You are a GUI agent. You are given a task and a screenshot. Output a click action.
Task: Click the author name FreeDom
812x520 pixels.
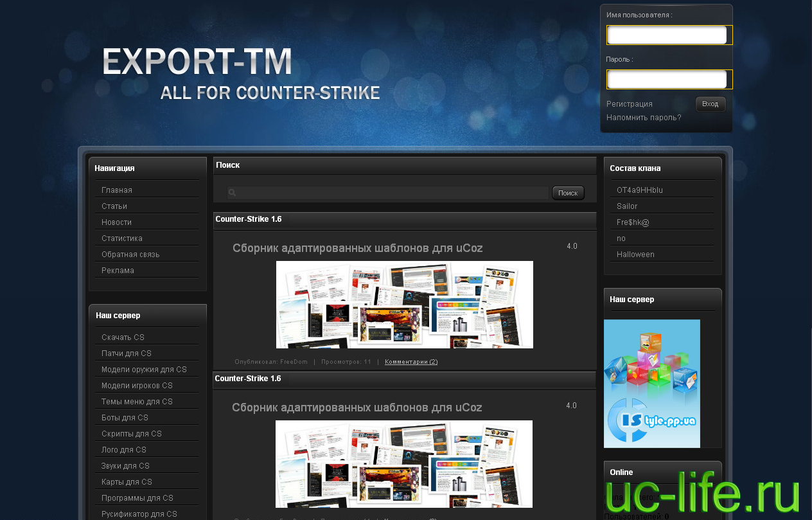(x=294, y=362)
